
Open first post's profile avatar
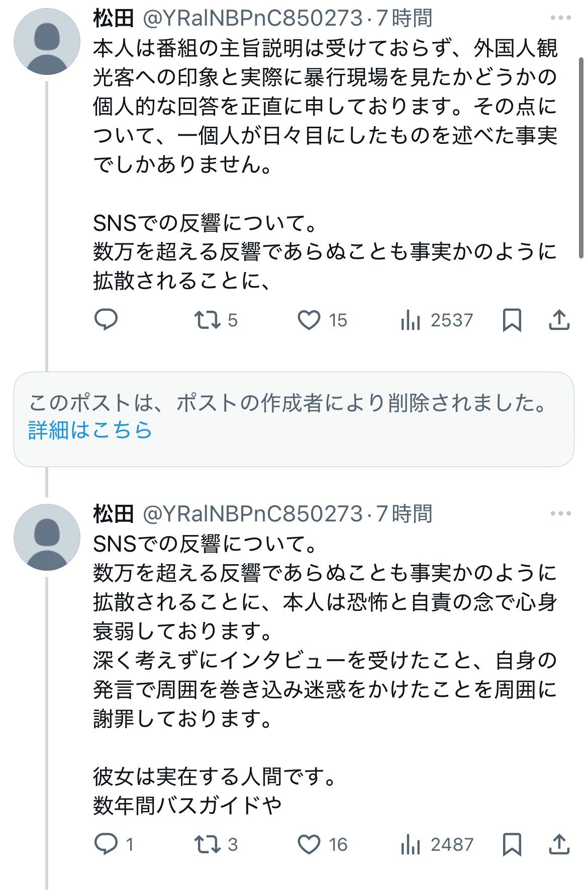click(x=47, y=42)
